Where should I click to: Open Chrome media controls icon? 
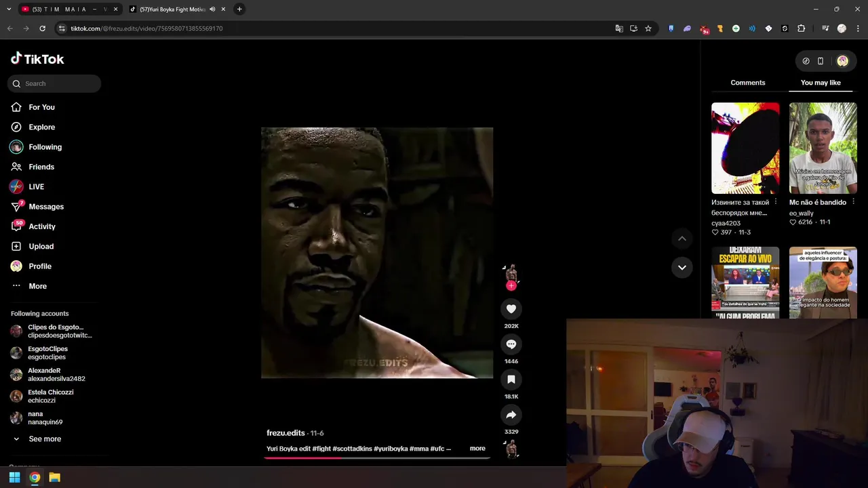point(825,28)
